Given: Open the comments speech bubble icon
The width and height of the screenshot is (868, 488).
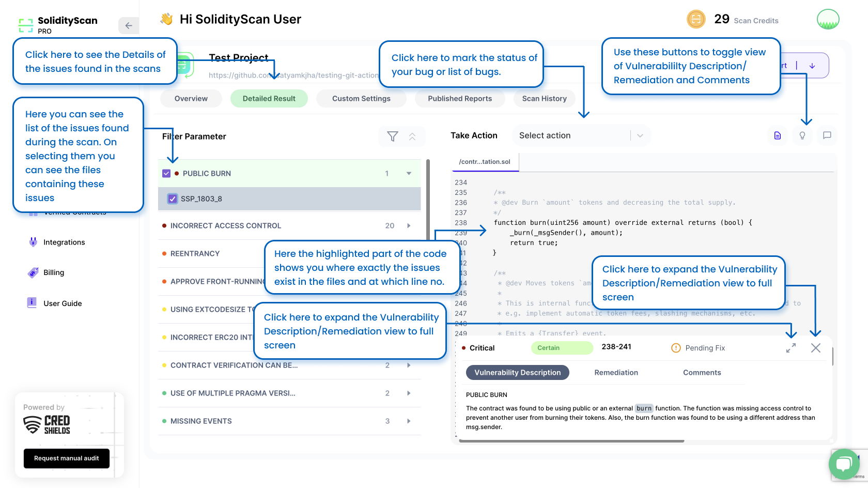Looking at the screenshot, I should 827,135.
